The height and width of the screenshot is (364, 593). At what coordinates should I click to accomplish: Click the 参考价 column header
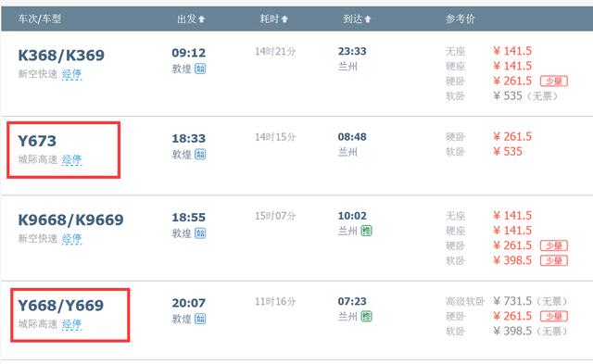click(460, 19)
